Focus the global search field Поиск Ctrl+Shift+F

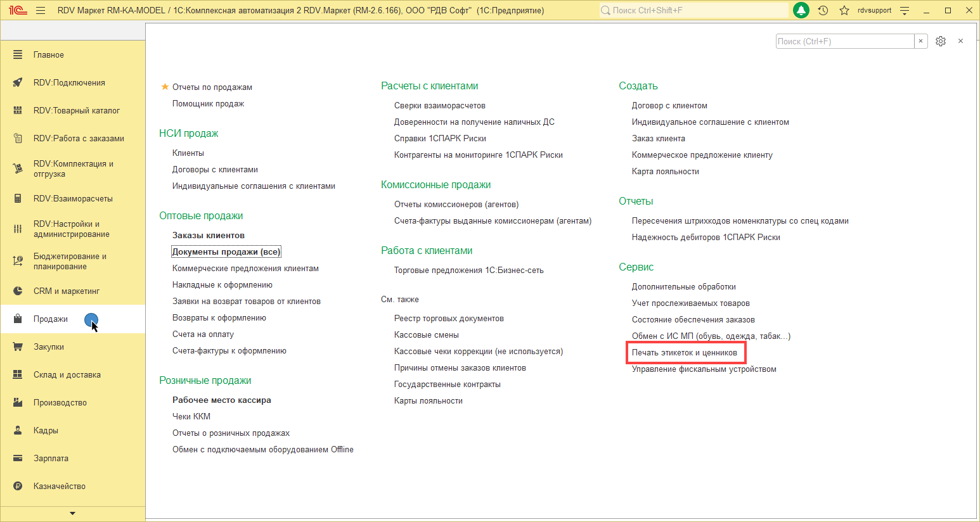pyautogui.click(x=693, y=10)
